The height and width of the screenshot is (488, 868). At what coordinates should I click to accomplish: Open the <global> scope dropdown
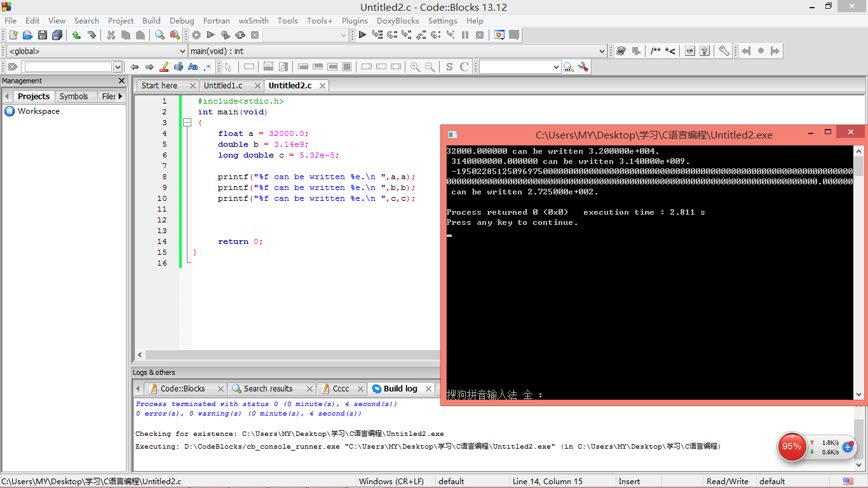[x=182, y=51]
